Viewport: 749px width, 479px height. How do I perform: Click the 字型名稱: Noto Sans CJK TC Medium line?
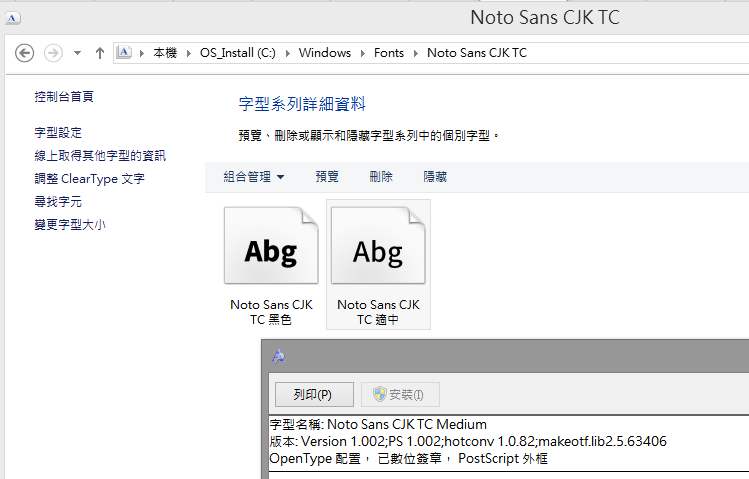[x=378, y=424]
